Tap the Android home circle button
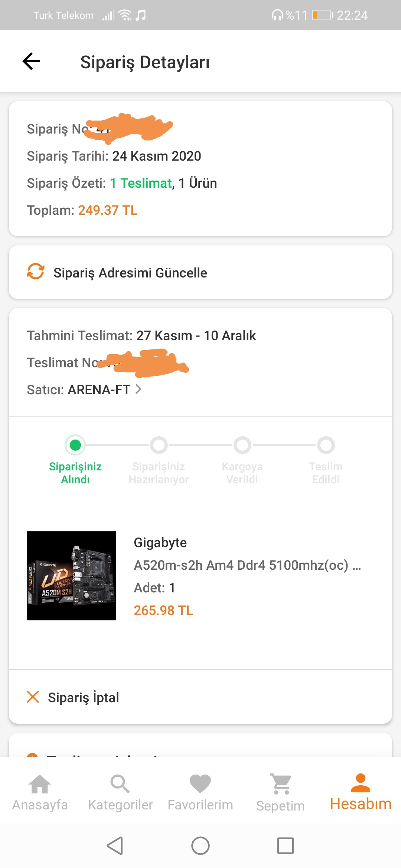401x868 pixels. coord(200,846)
